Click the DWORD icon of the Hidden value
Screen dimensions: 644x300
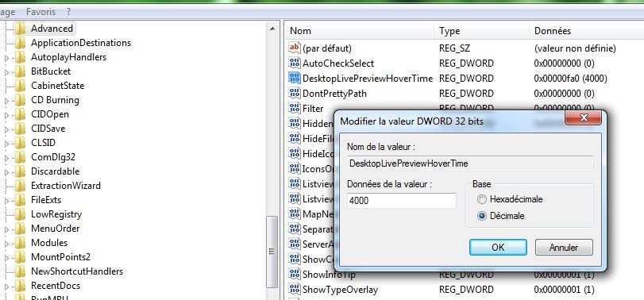[295, 123]
